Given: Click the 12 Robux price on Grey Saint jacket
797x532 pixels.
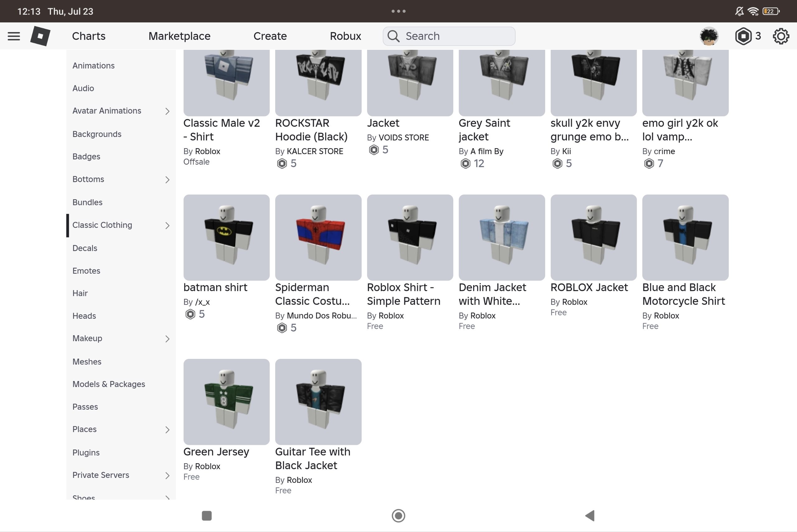Looking at the screenshot, I should (x=472, y=163).
